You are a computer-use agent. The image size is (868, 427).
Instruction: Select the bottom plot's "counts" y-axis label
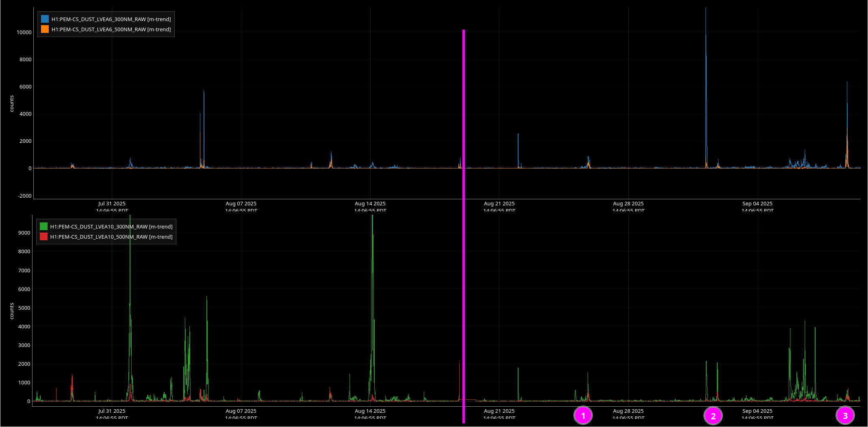click(12, 311)
